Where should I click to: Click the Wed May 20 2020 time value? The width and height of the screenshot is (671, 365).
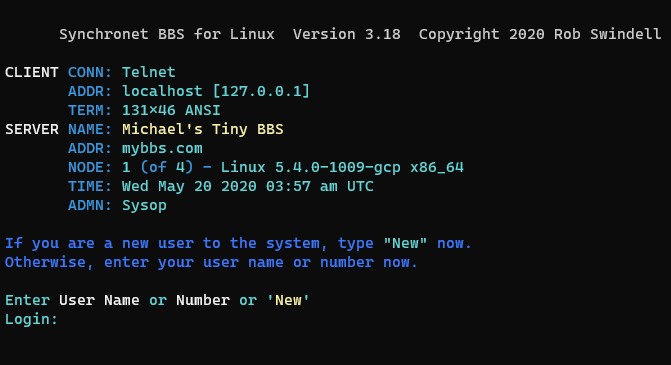pos(189,186)
